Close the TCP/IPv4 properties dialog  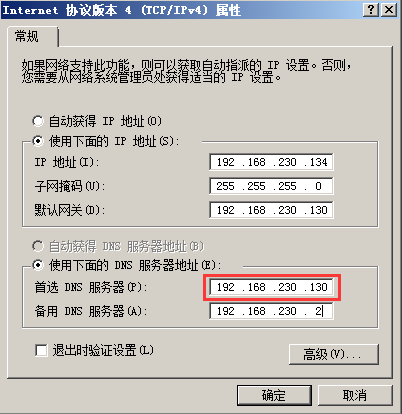(388, 10)
